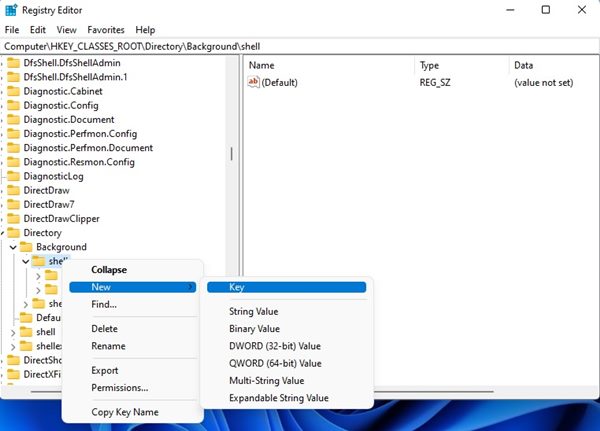Click the string value icon beside (Default)
This screenshot has height=431, width=600.
[x=253, y=82]
